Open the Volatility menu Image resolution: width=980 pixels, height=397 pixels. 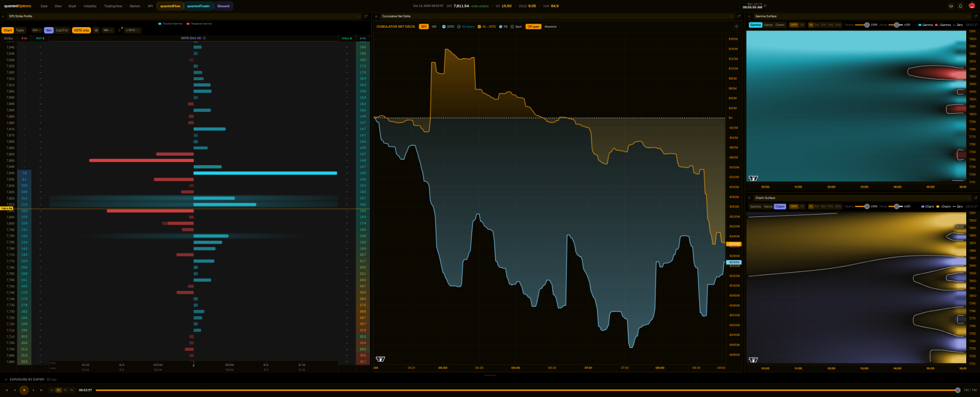[90, 6]
